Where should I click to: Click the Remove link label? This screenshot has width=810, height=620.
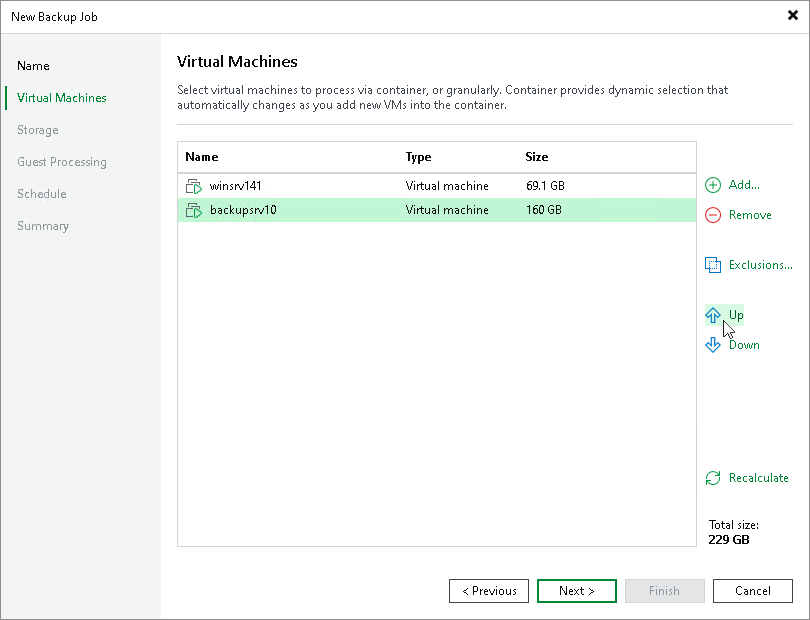[750, 215]
